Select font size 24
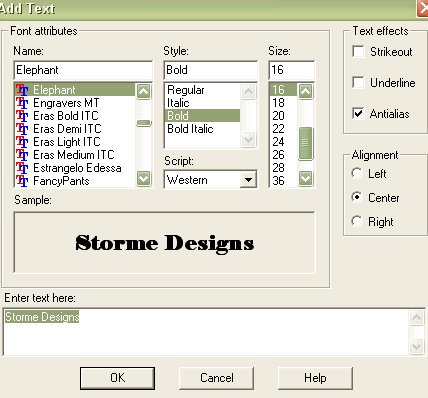The height and width of the screenshot is (398, 428). pyautogui.click(x=283, y=142)
